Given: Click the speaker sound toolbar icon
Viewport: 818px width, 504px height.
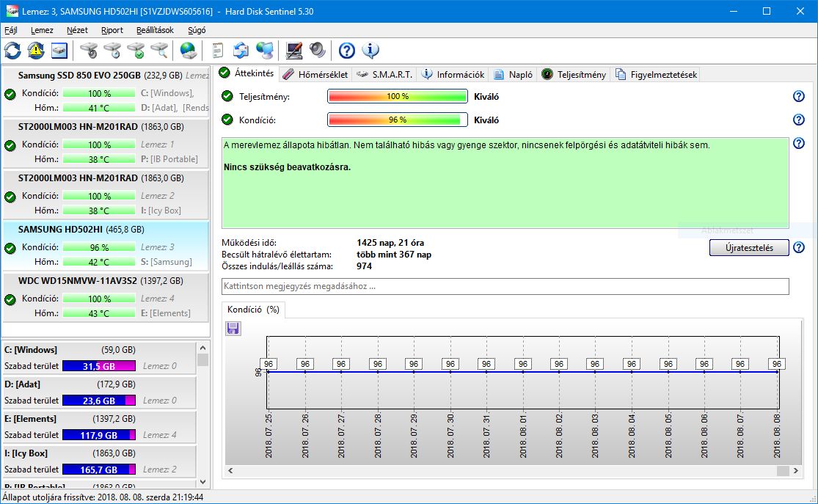Looking at the screenshot, I should 317,51.
